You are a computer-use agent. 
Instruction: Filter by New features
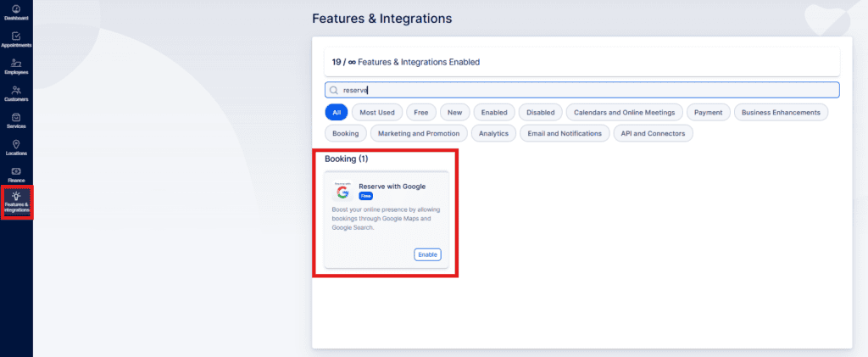(455, 113)
